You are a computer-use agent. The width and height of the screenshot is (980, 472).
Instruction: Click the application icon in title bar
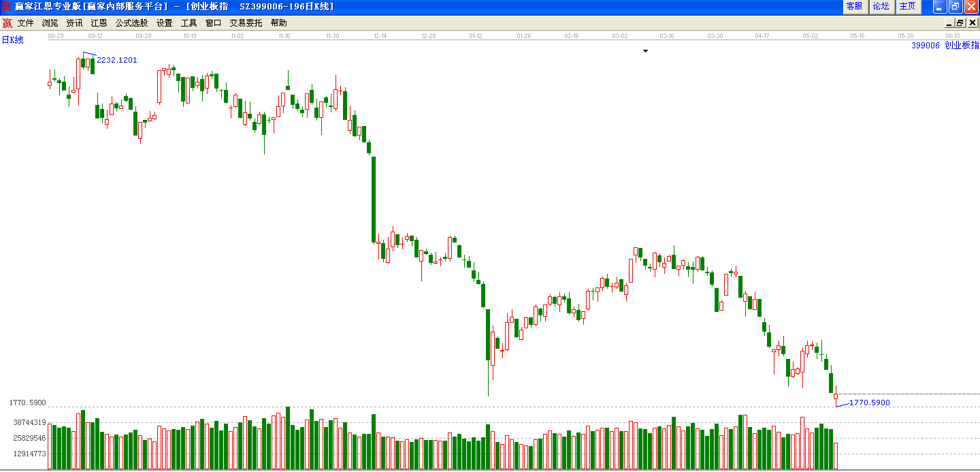6,6
